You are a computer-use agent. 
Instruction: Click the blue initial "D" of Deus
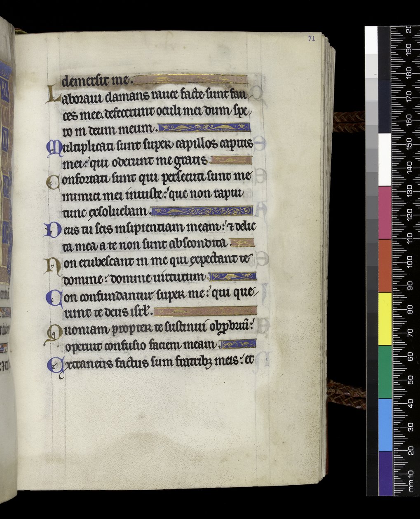tap(52, 230)
